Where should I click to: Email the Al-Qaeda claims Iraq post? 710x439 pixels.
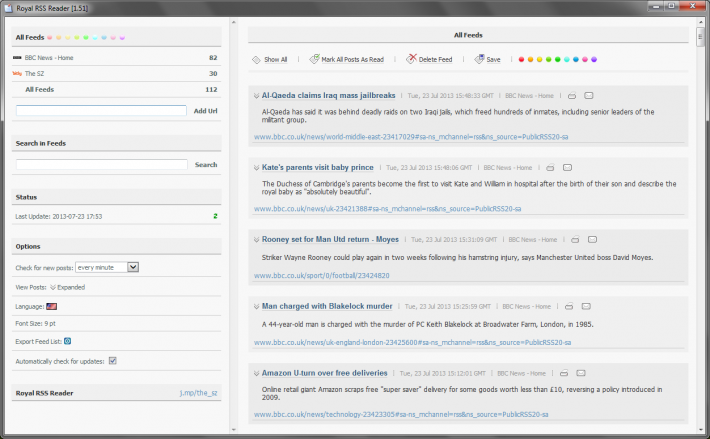coord(589,95)
